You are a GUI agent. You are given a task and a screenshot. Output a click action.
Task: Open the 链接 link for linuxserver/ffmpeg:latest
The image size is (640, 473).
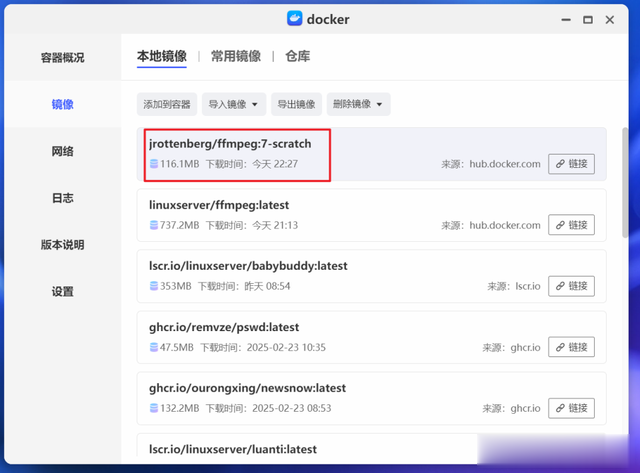click(571, 225)
